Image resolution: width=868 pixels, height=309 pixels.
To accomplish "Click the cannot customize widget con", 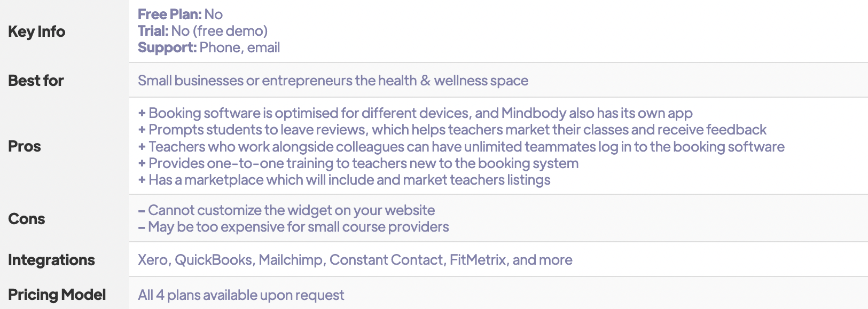I will [286, 210].
